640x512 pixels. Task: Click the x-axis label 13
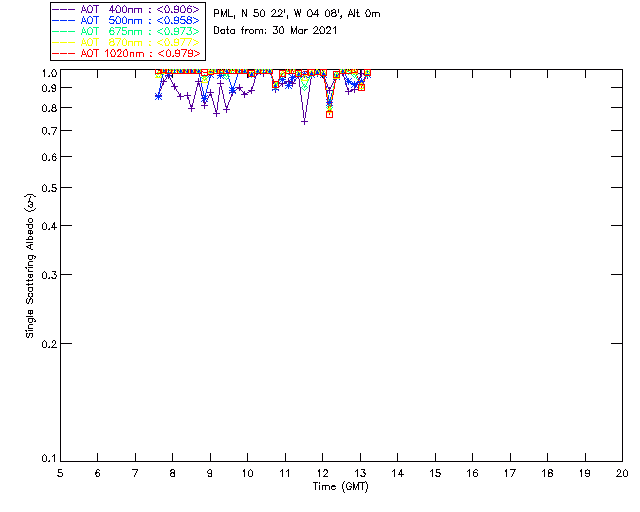(360, 474)
